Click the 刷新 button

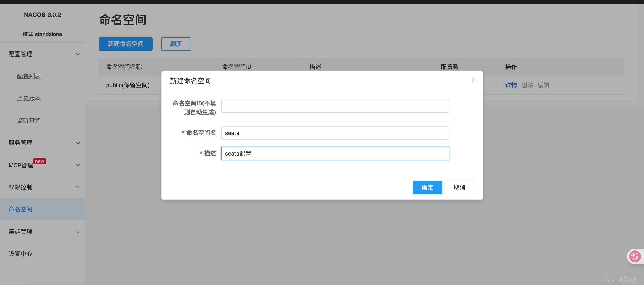pos(176,44)
